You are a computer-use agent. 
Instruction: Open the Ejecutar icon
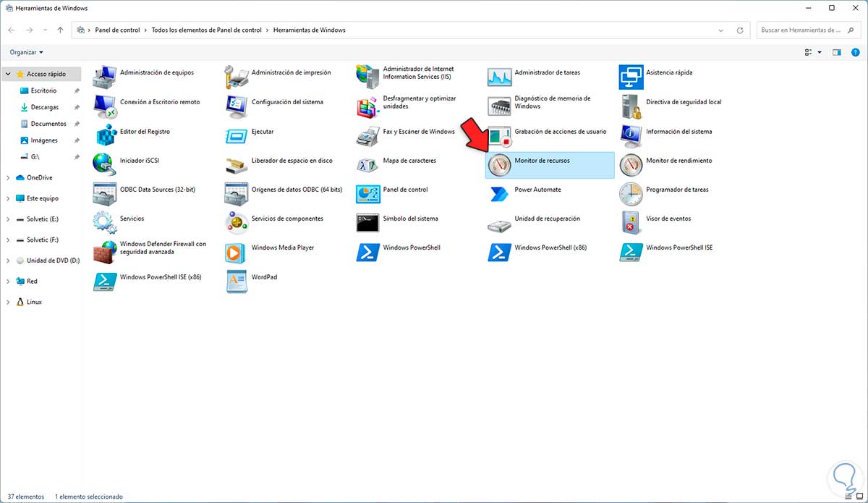pyautogui.click(x=237, y=135)
